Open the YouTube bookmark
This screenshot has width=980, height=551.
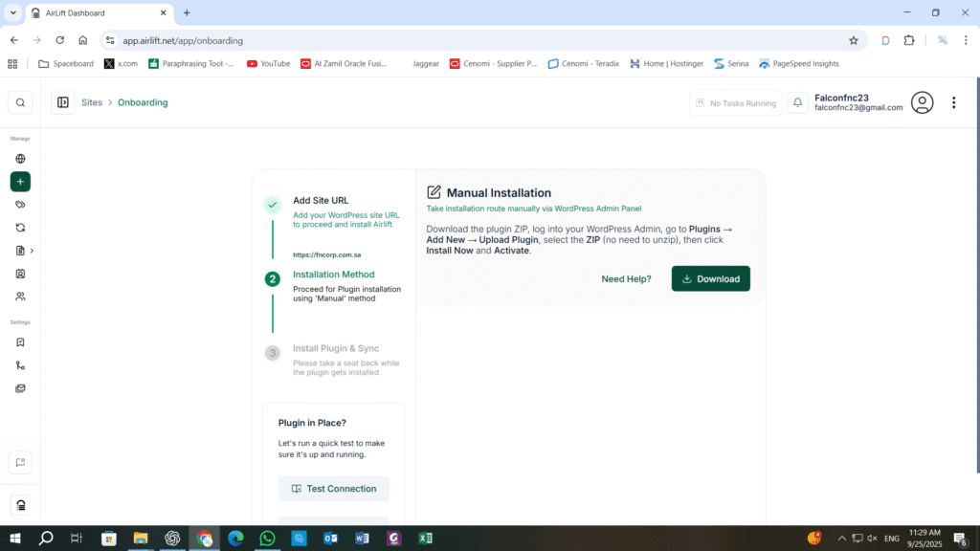269,64
